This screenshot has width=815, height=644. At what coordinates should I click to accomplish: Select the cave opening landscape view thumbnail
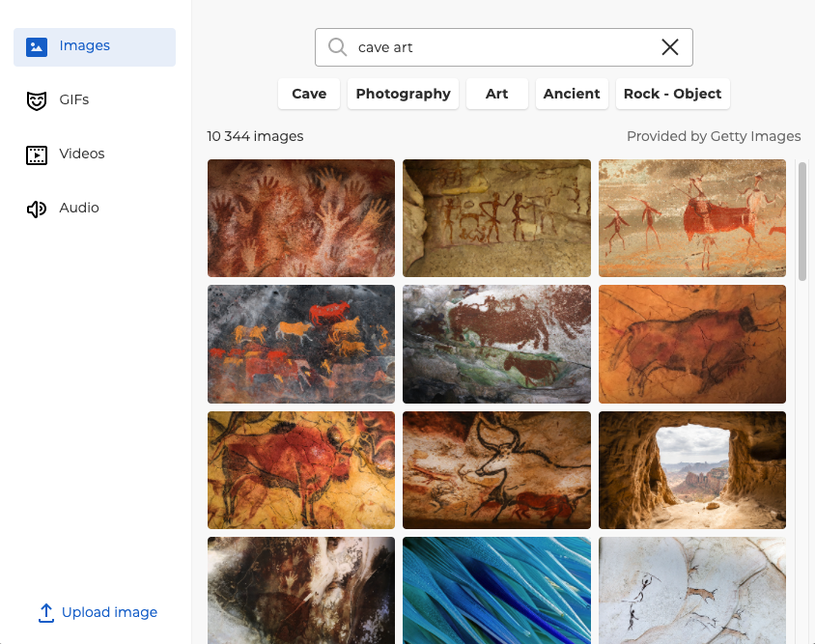[692, 470]
